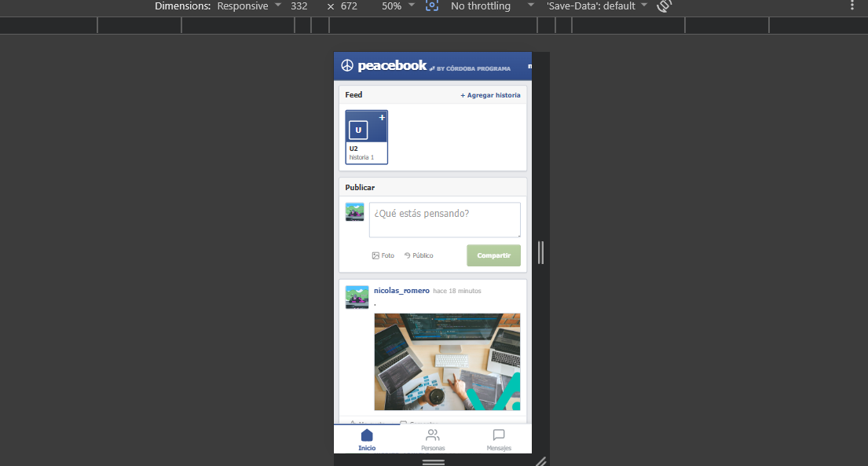Edit the viewport height field 672
The height and width of the screenshot is (466, 868).
click(350, 6)
